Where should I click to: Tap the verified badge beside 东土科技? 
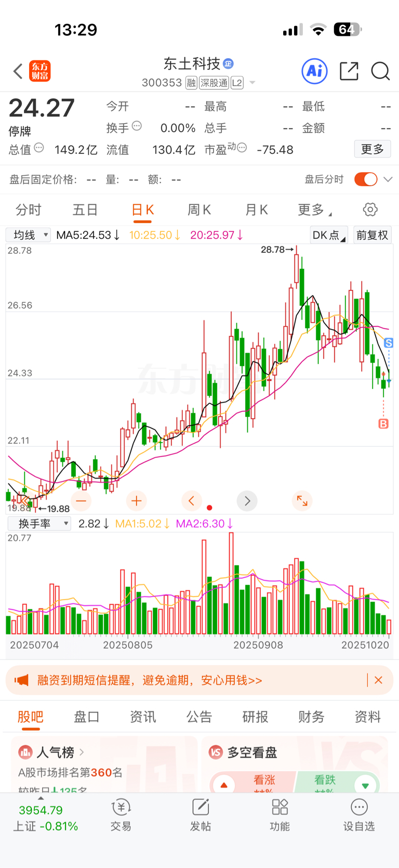click(x=228, y=63)
